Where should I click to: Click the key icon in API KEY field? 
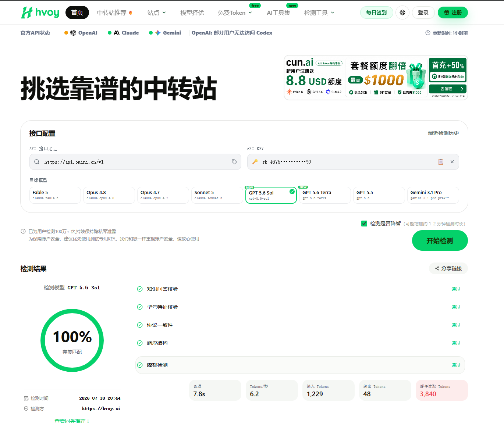tap(255, 162)
